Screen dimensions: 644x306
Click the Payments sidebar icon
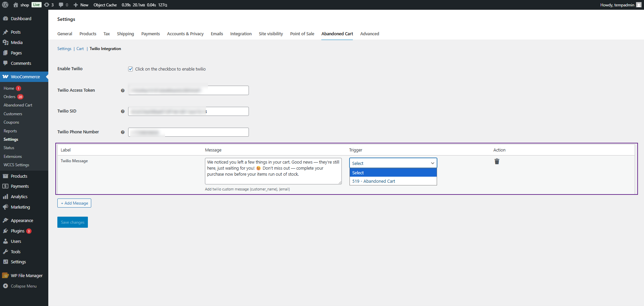5,186
